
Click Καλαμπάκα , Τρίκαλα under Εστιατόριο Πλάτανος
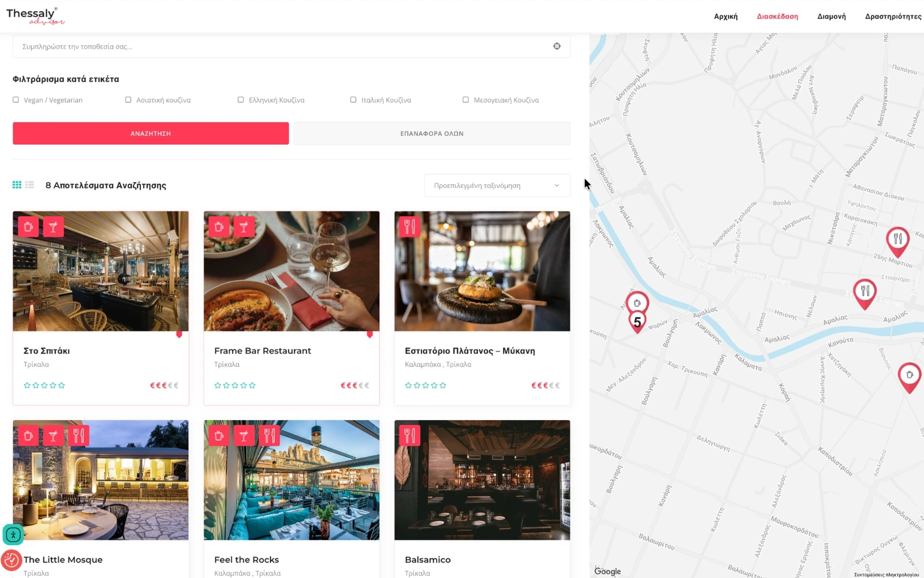tap(438, 365)
